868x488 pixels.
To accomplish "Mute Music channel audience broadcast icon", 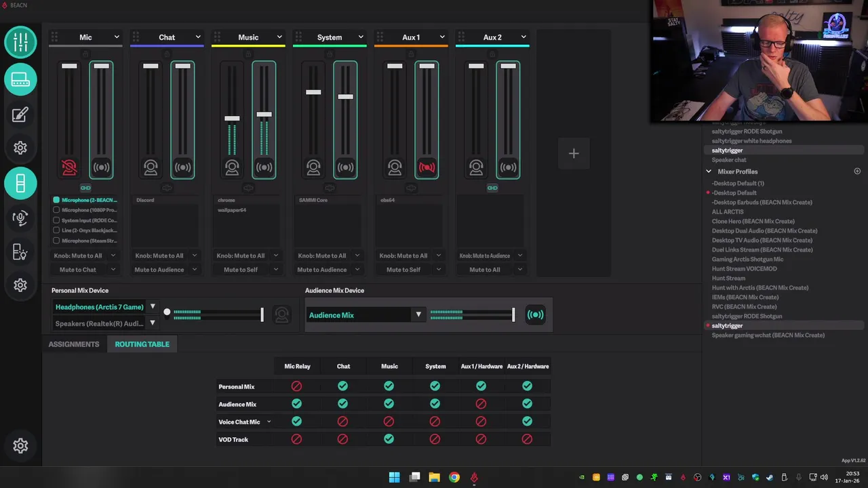I will click(x=264, y=167).
